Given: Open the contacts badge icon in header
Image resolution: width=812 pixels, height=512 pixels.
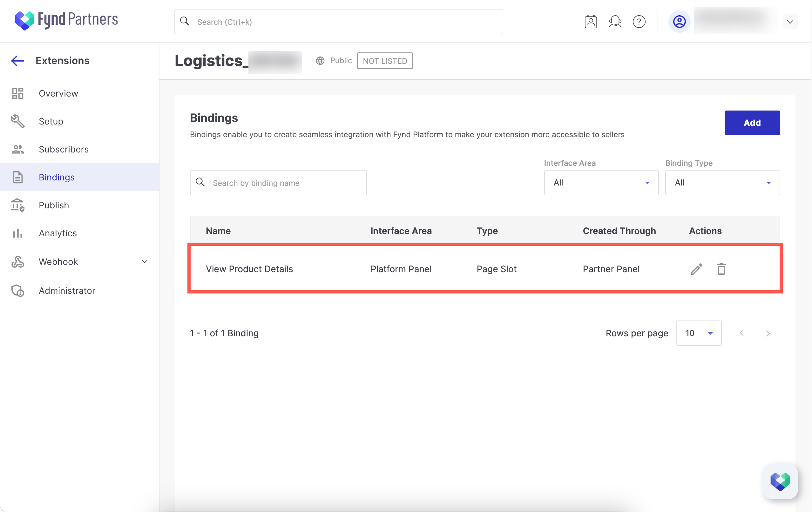Looking at the screenshot, I should tap(591, 22).
